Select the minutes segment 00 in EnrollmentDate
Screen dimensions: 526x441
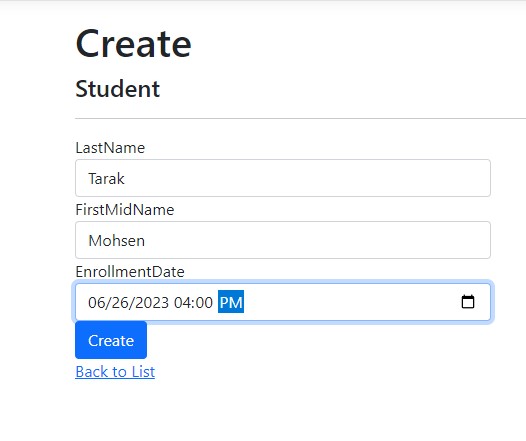pos(204,302)
